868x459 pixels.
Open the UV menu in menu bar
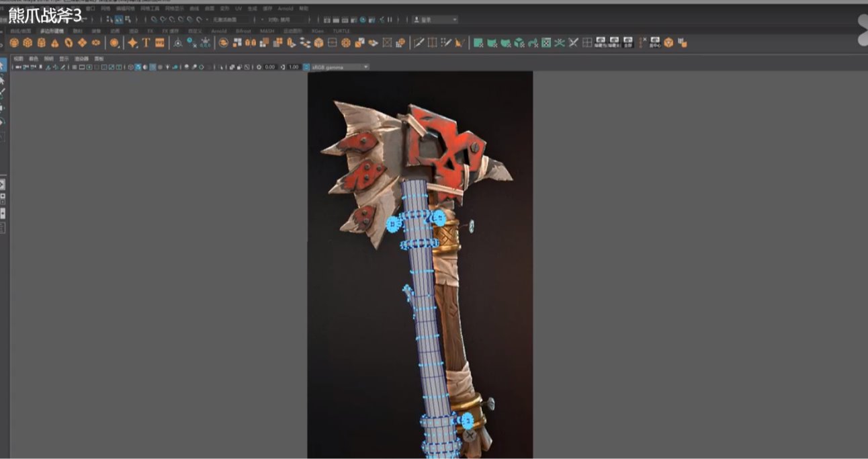tap(238, 9)
